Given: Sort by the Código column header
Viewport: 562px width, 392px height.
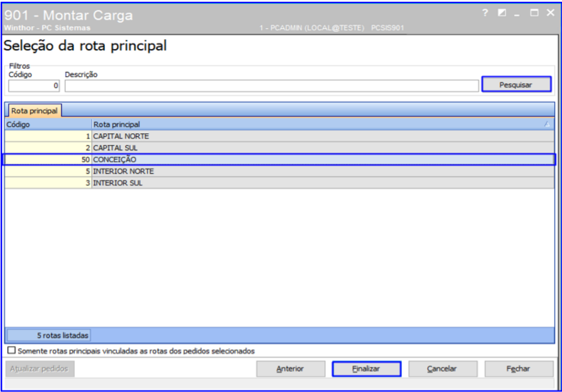Looking at the screenshot, I should click(x=48, y=125).
